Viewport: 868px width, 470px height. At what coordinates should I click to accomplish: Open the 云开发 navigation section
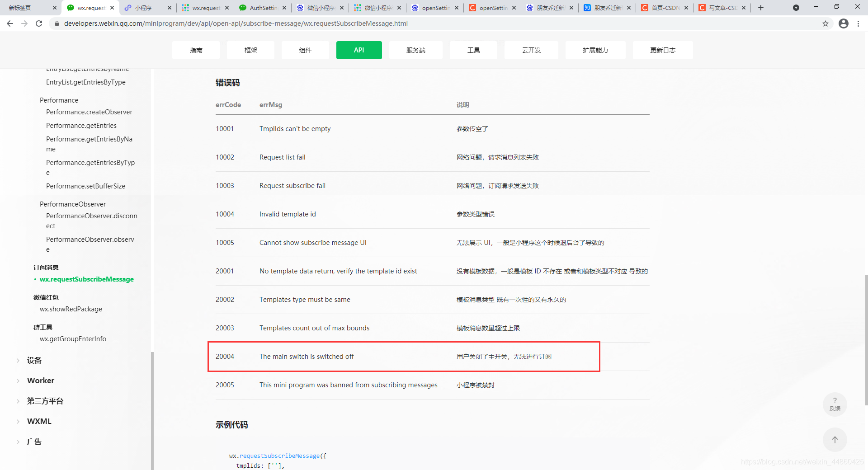(531, 50)
